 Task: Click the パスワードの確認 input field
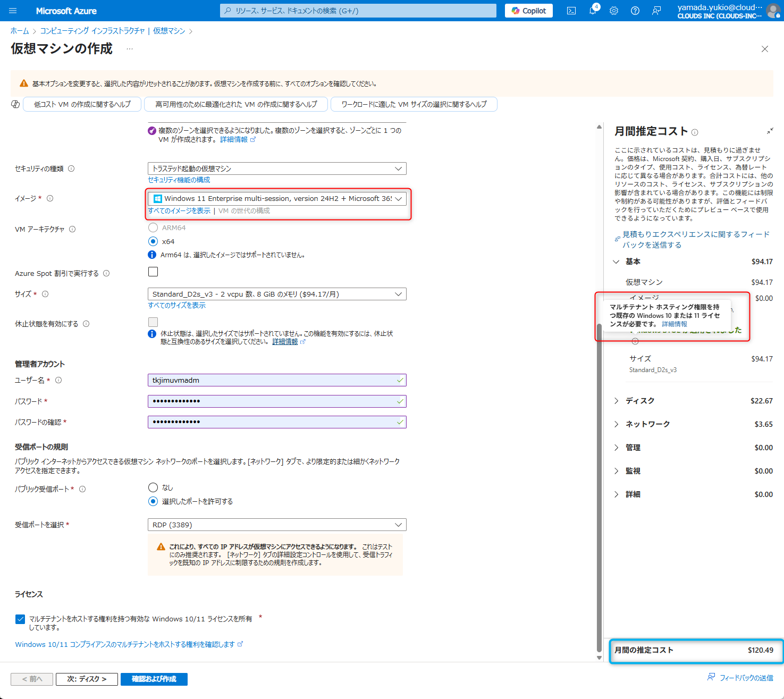[277, 422]
